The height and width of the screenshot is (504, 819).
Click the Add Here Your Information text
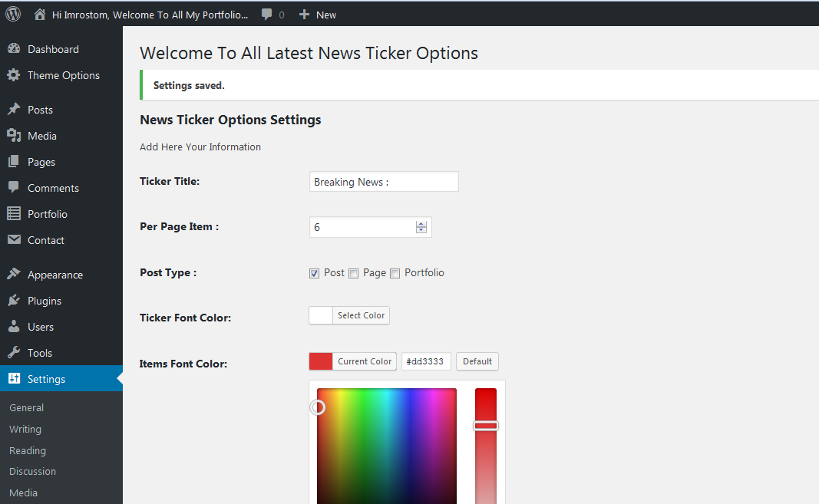pos(200,147)
